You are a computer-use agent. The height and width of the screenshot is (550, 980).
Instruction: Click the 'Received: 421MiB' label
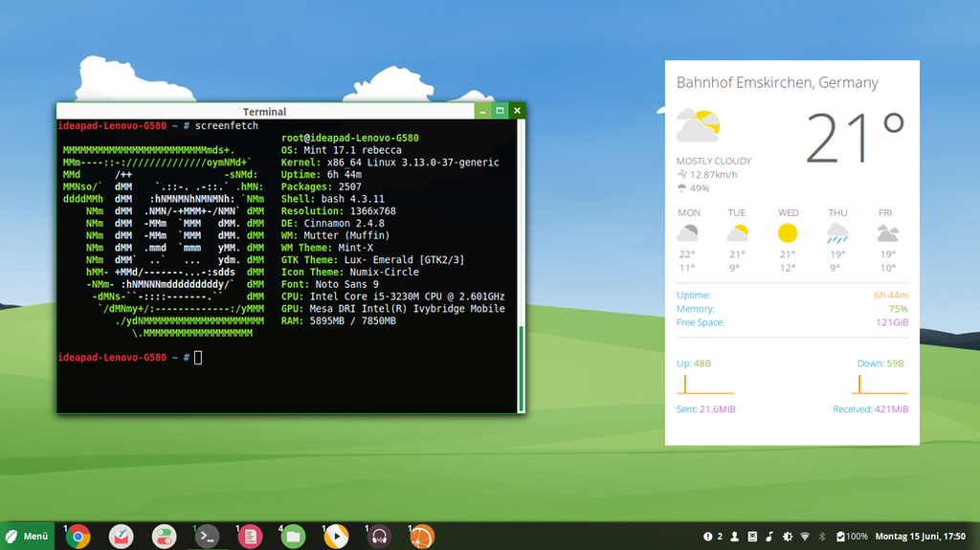(870, 409)
